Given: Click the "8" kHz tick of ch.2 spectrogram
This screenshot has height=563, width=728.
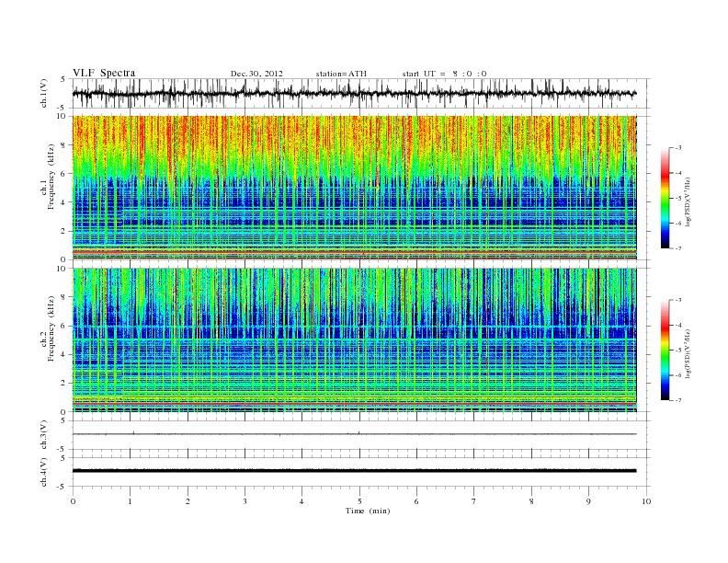Looking at the screenshot, I should tap(63, 297).
